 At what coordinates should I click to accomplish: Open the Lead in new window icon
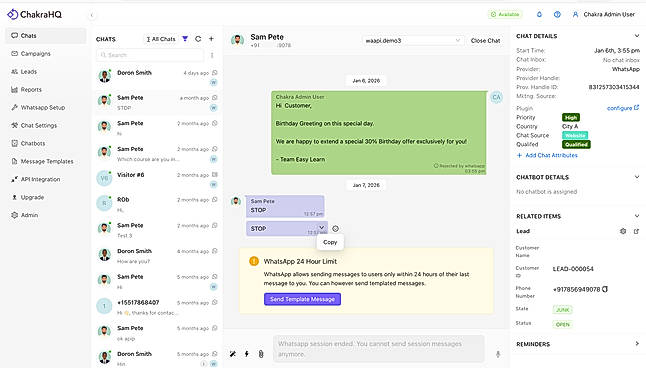tap(637, 231)
